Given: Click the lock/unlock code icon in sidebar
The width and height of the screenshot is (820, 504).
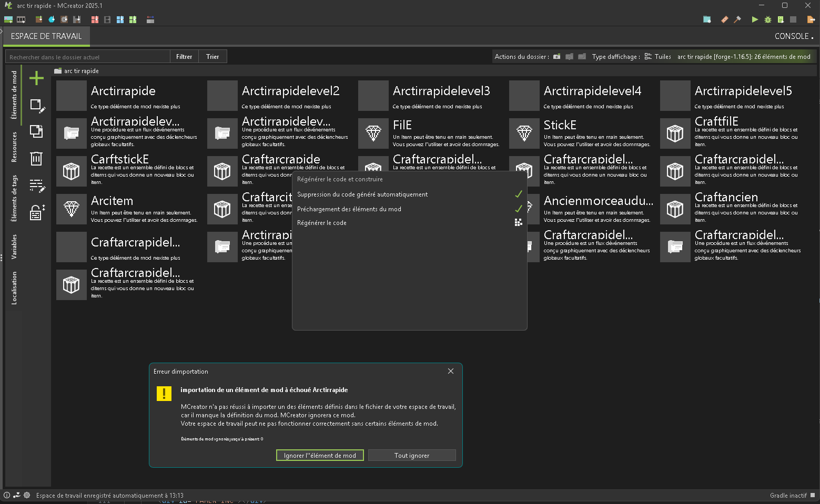Looking at the screenshot, I should (36, 212).
